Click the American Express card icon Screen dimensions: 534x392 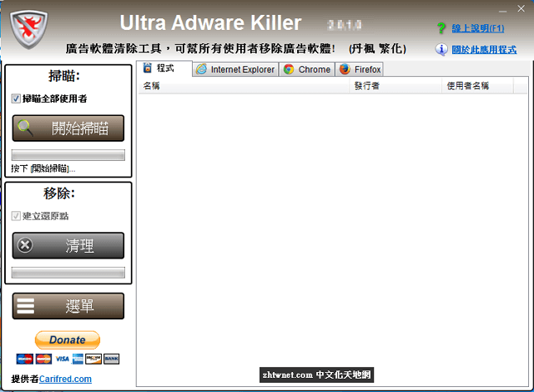pos(78,359)
